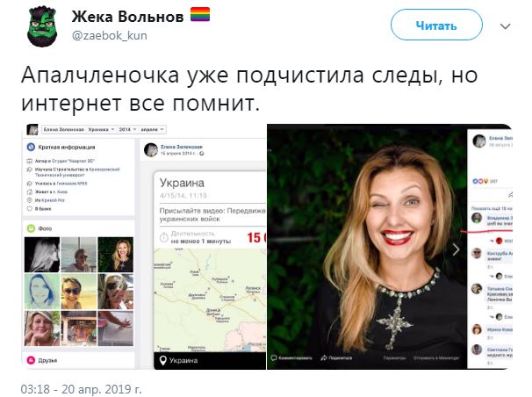532x397 pixels.
Task: Click the pink Друзья section icon
Action: pyautogui.click(x=31, y=360)
